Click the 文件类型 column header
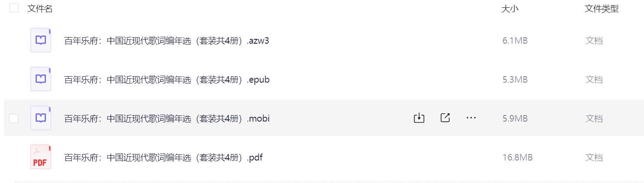Image resolution: width=644 pixels, height=183 pixels. (601, 9)
